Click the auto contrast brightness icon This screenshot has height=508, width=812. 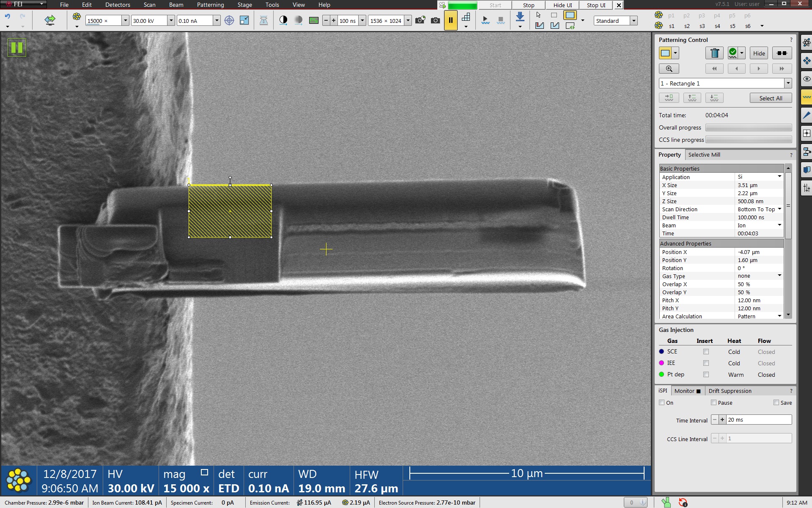(283, 20)
